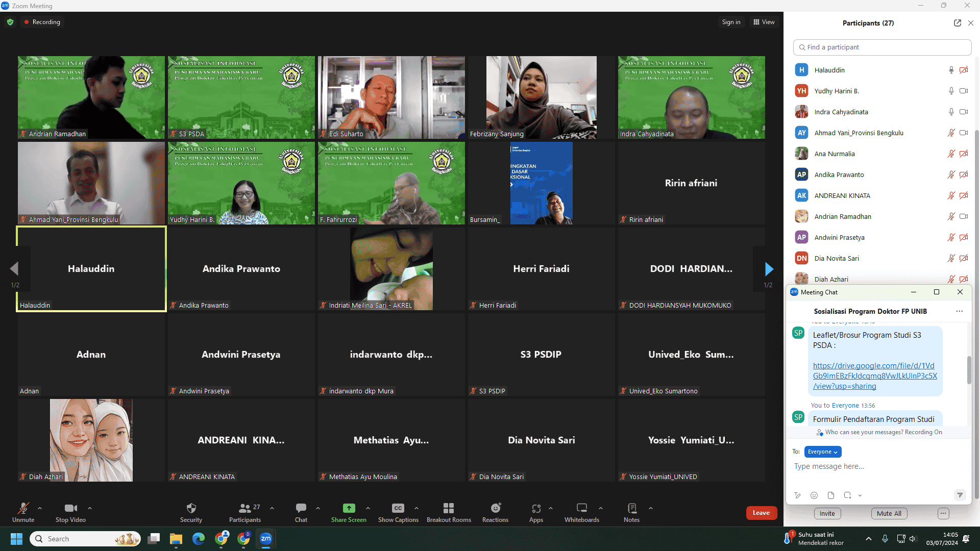Click Mute All button

[889, 513]
